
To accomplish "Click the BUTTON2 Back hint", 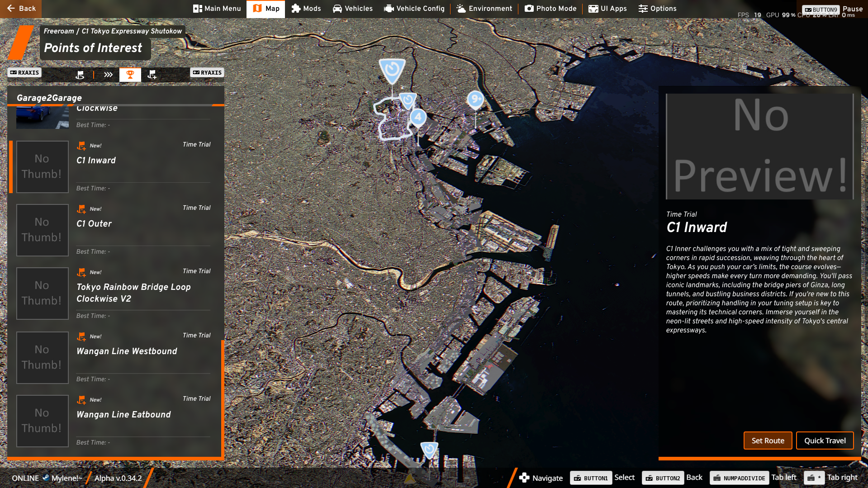I will pyautogui.click(x=673, y=478).
